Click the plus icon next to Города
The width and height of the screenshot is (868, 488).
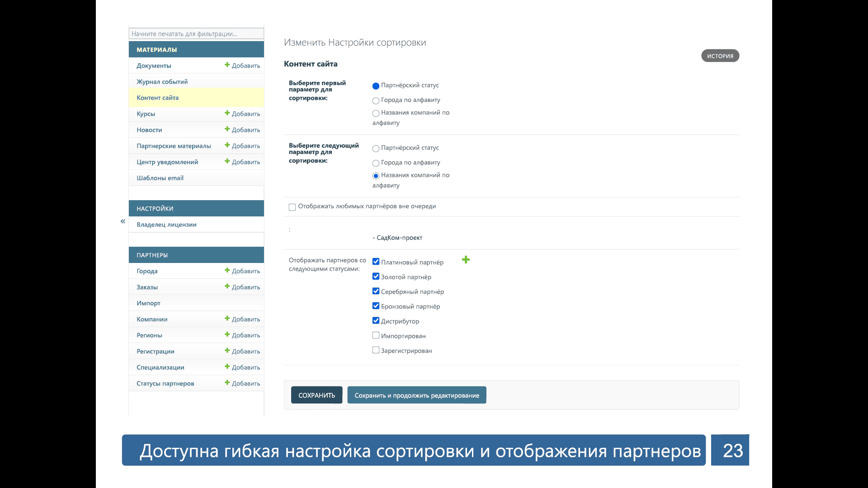[x=227, y=271]
